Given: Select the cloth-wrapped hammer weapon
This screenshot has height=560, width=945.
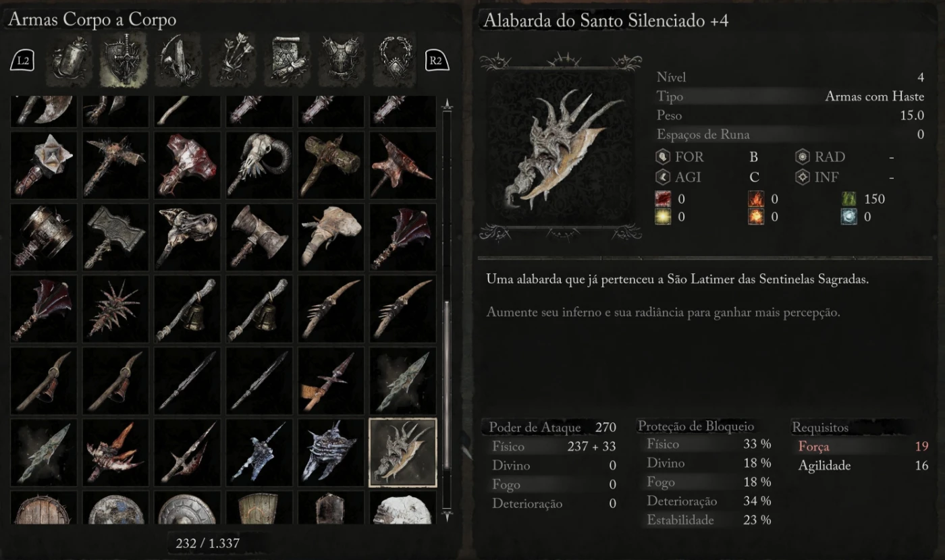Looking at the screenshot, I should tap(331, 237).
